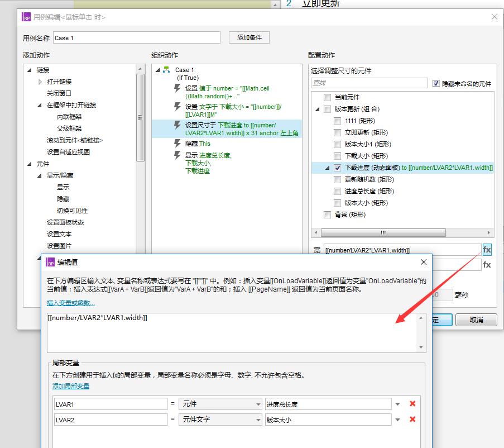Open the 版本大小 target dropdown arrow
The width and height of the screenshot is (504, 448).
(397, 420)
